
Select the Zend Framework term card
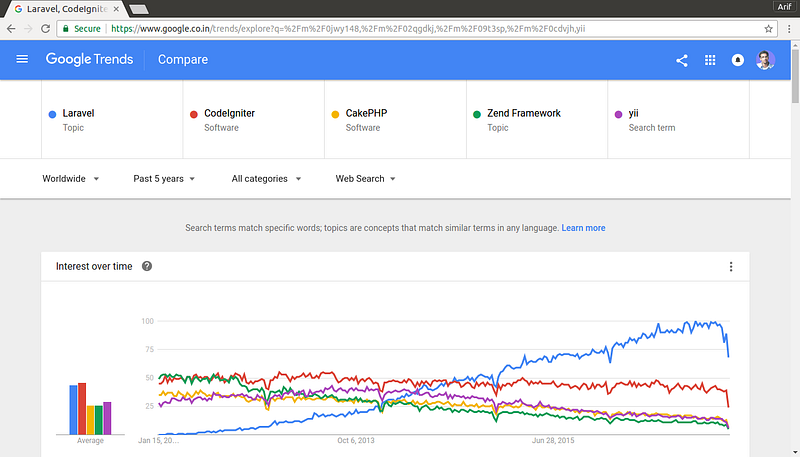[x=537, y=120]
